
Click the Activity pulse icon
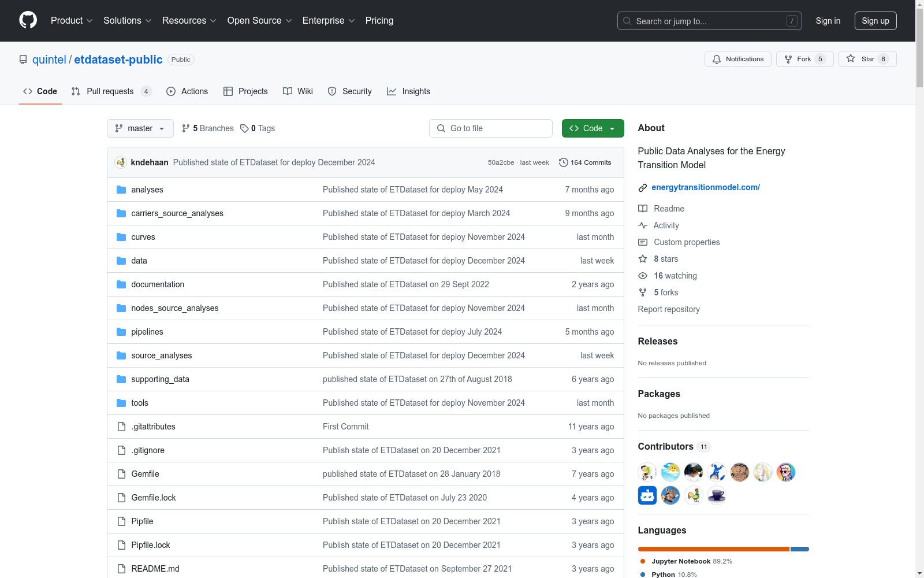pyautogui.click(x=643, y=225)
